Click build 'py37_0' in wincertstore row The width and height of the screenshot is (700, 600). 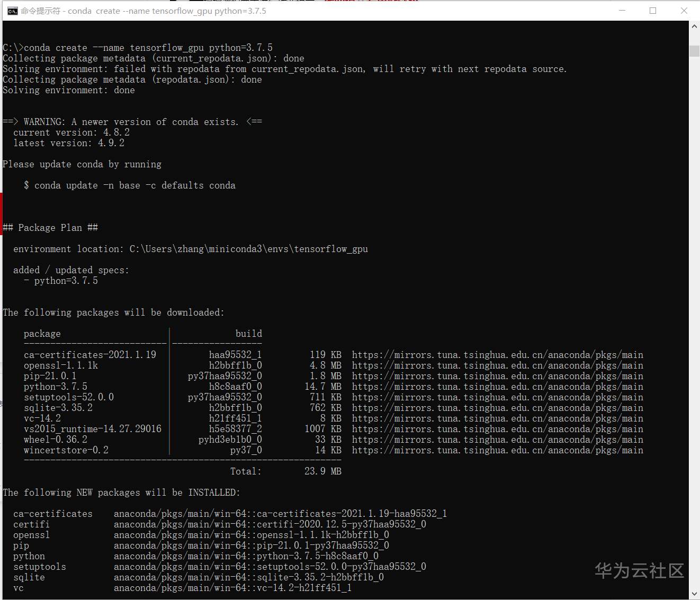tap(246, 450)
